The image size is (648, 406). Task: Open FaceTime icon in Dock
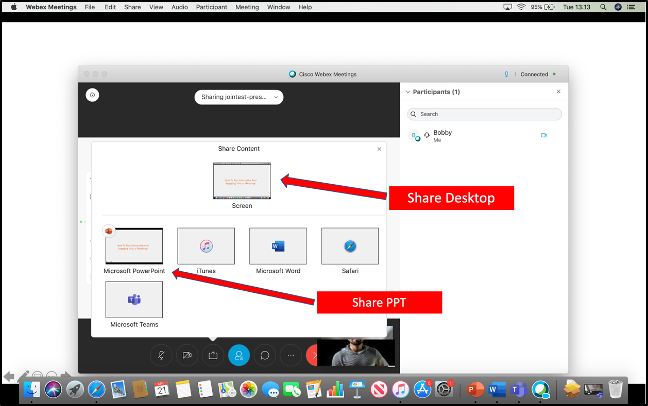pos(292,389)
